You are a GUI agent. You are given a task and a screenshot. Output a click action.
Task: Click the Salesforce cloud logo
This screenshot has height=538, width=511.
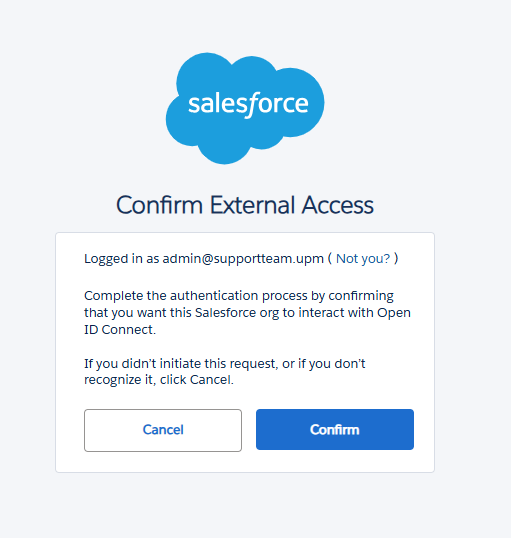pos(245,108)
